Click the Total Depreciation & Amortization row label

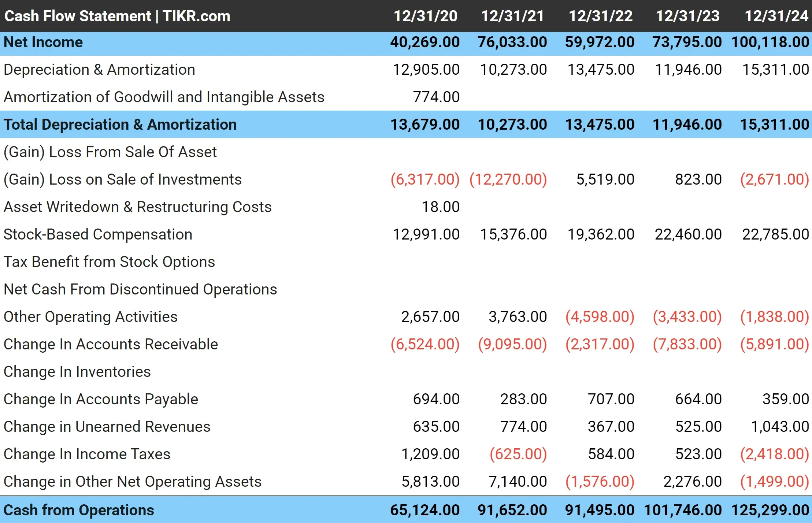point(120,125)
